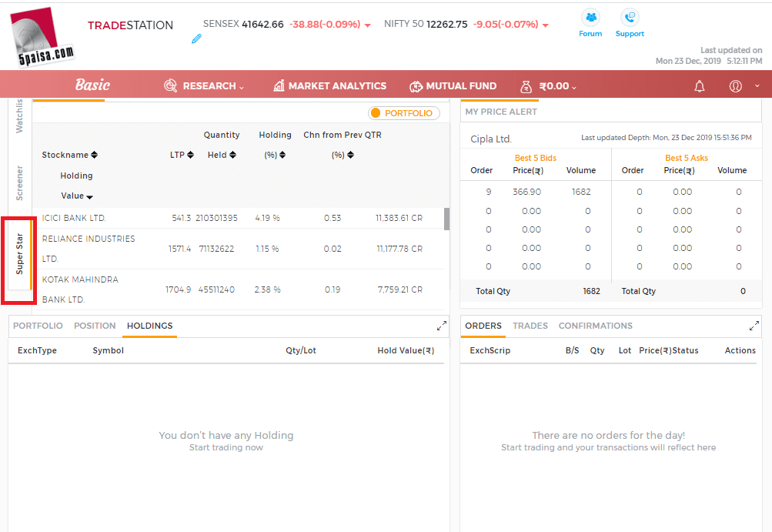Image resolution: width=772 pixels, height=532 pixels.
Task: Click the Best 5 Bids heading
Action: click(535, 158)
